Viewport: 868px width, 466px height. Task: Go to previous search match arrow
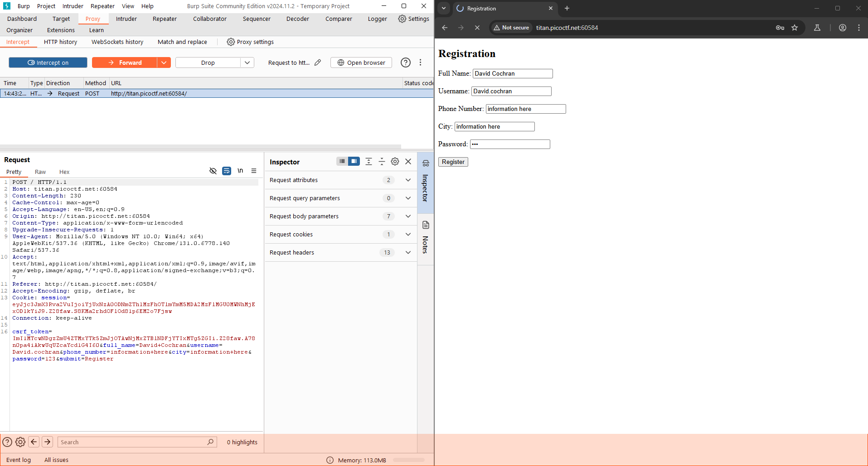(x=34, y=442)
